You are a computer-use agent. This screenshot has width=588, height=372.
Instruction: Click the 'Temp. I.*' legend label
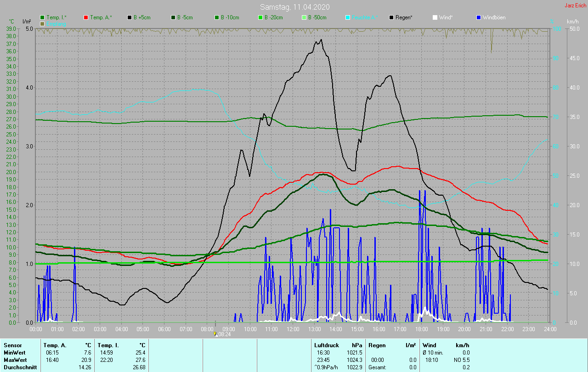pos(57,17)
